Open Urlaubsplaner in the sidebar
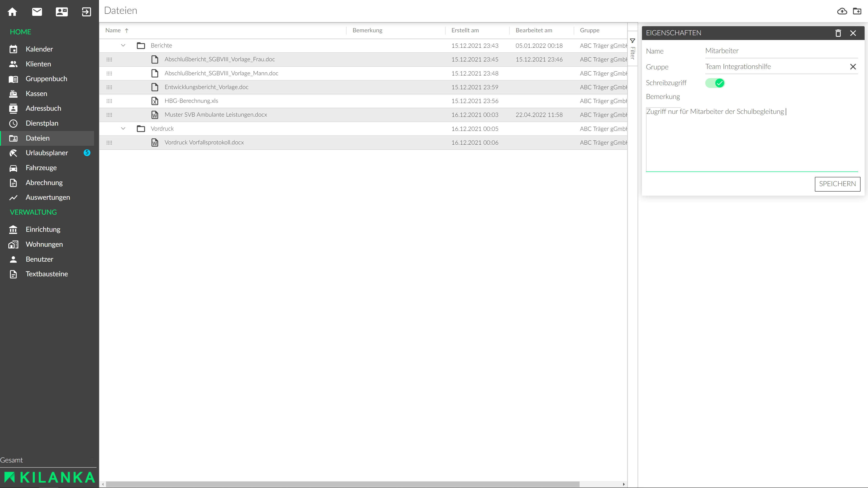This screenshot has width=868, height=488. click(x=47, y=153)
